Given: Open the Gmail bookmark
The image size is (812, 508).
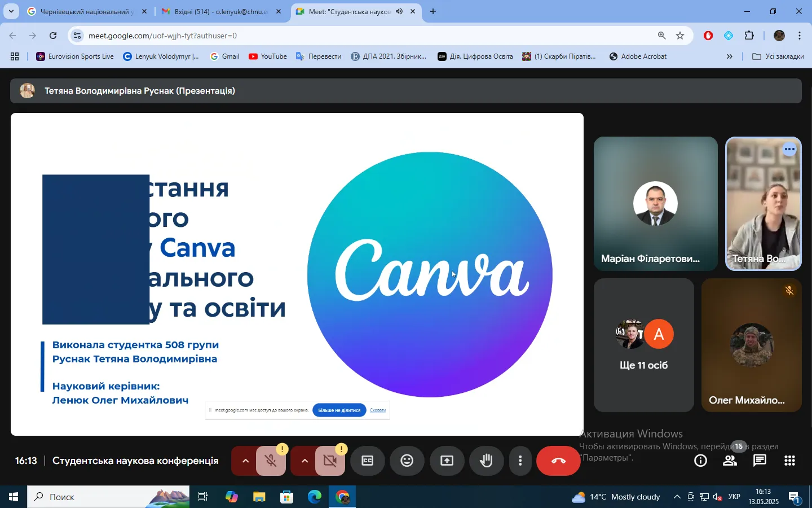Looking at the screenshot, I should (x=224, y=56).
